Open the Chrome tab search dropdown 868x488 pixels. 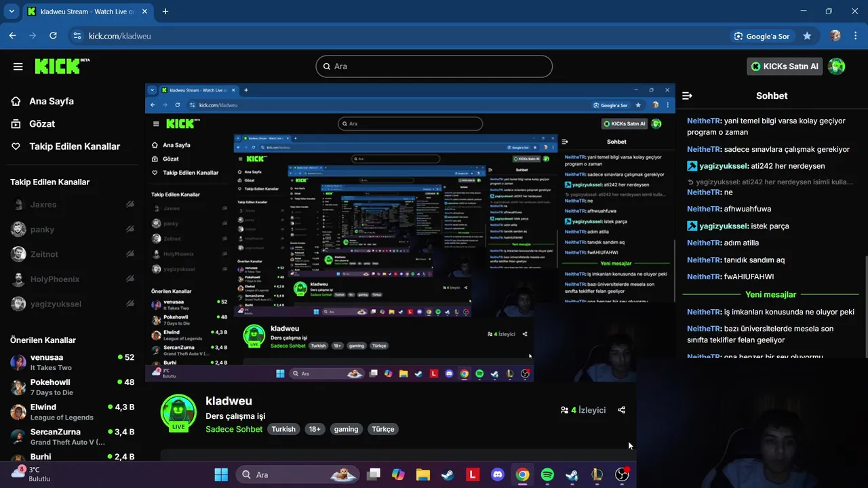click(x=12, y=12)
